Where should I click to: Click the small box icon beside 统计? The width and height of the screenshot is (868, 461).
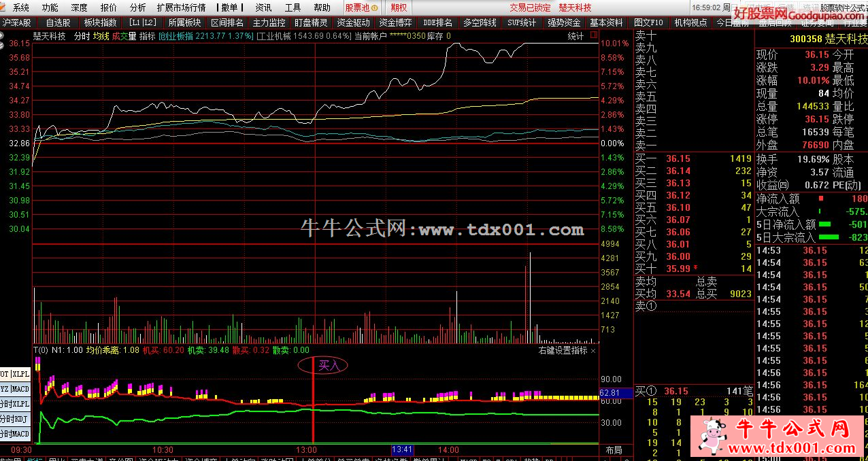pyautogui.click(x=595, y=35)
